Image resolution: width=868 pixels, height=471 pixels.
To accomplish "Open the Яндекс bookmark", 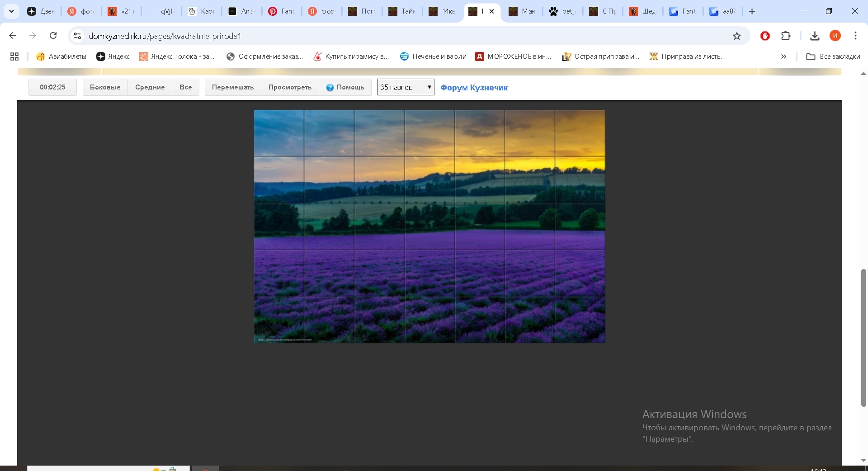I will tap(113, 57).
